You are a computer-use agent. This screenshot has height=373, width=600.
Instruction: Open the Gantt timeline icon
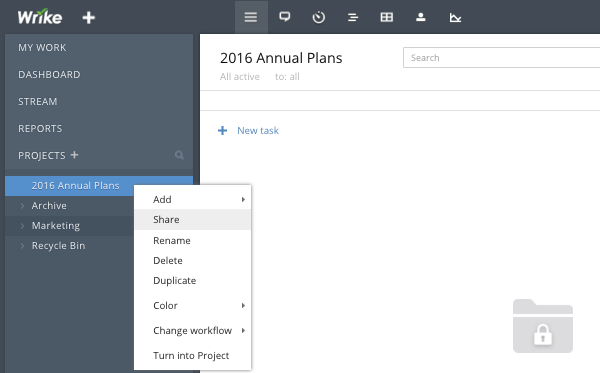pos(352,17)
